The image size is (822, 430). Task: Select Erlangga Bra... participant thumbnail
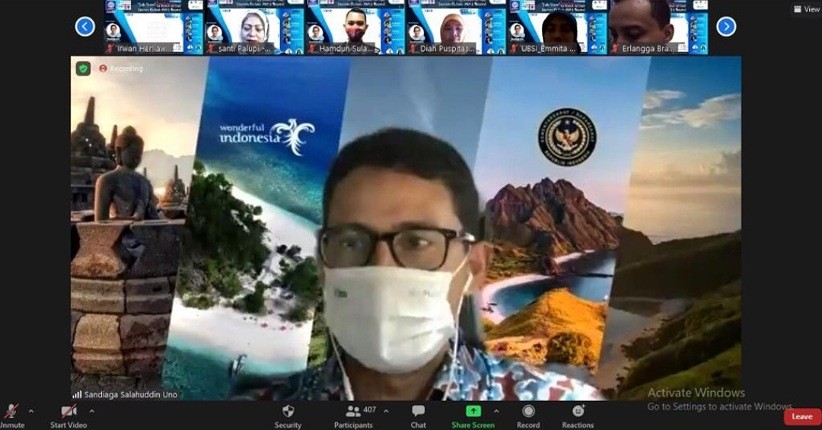tap(659, 27)
